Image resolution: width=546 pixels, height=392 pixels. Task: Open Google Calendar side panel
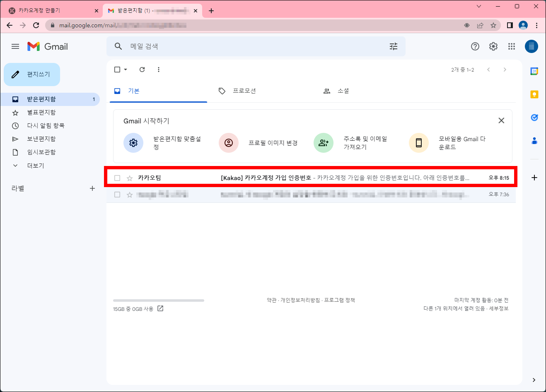534,71
